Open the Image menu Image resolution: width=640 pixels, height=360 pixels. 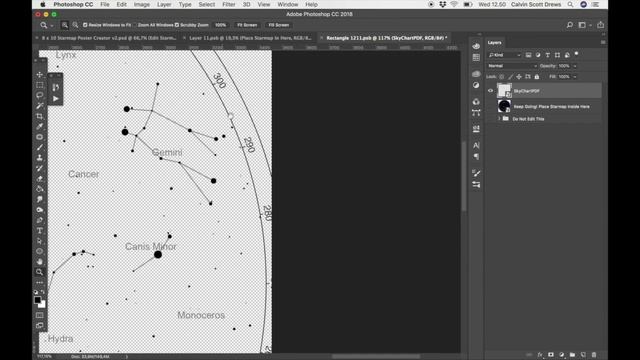point(142,4)
